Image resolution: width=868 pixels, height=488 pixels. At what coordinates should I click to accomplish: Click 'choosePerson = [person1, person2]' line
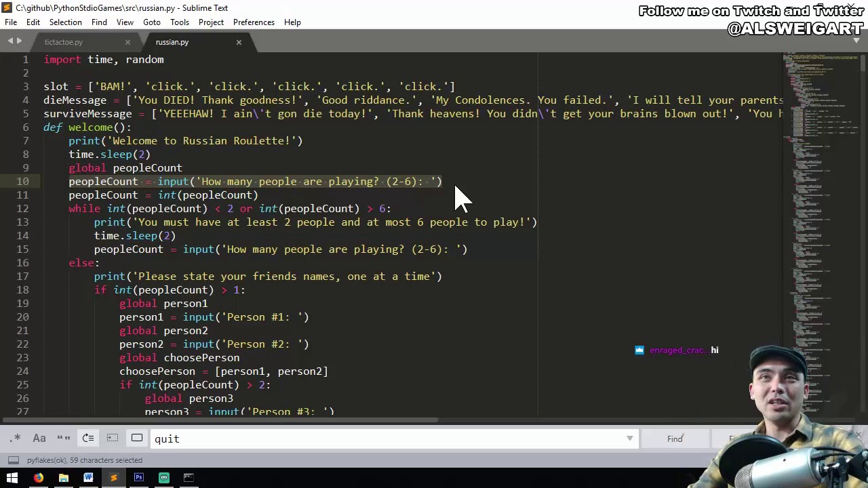coord(224,371)
